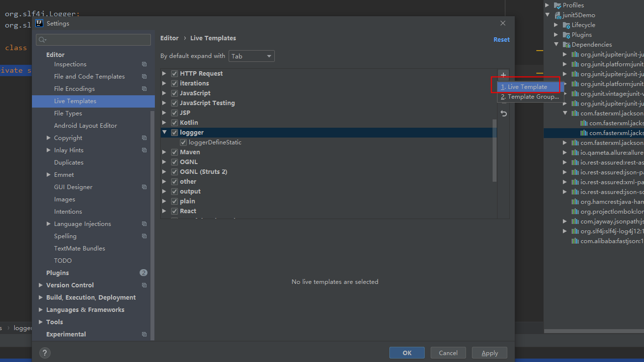This screenshot has width=644, height=362.
Task: Choose '2. Template Group...' from popup menu
Action: pyautogui.click(x=530, y=97)
